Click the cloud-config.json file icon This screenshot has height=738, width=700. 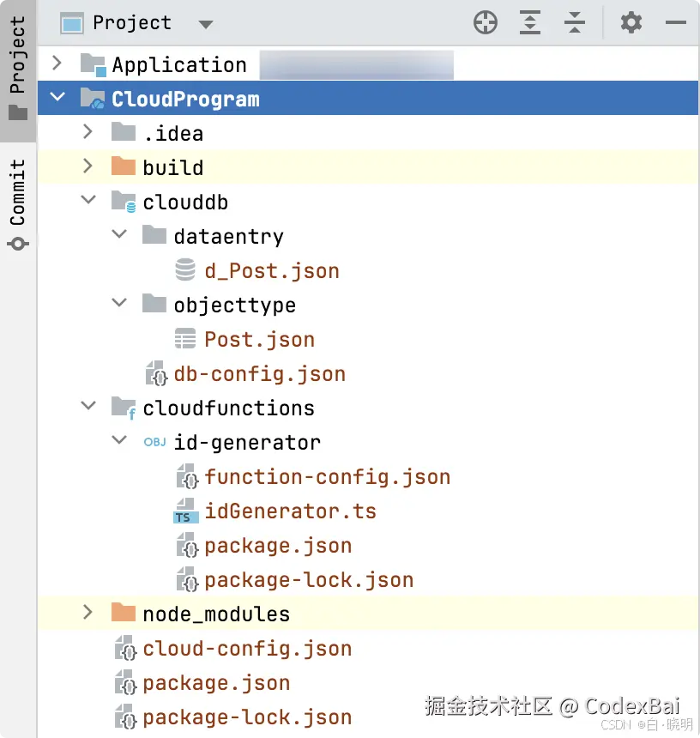(x=125, y=648)
